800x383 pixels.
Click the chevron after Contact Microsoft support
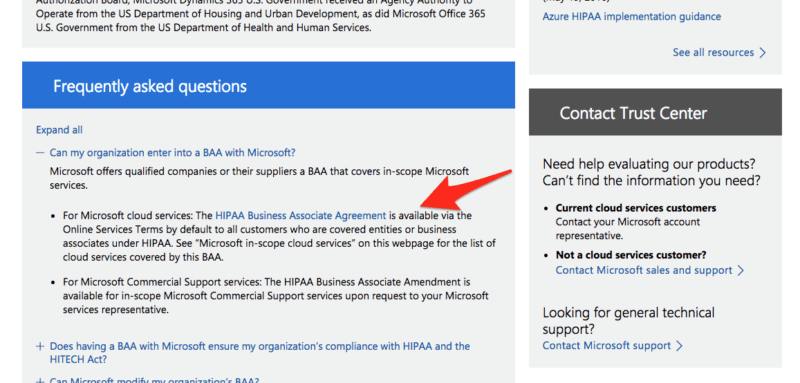(x=679, y=346)
